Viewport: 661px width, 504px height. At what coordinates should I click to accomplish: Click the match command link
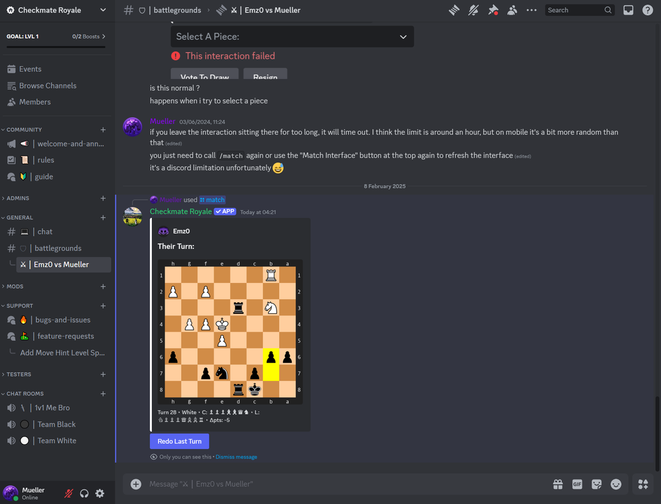tap(212, 200)
